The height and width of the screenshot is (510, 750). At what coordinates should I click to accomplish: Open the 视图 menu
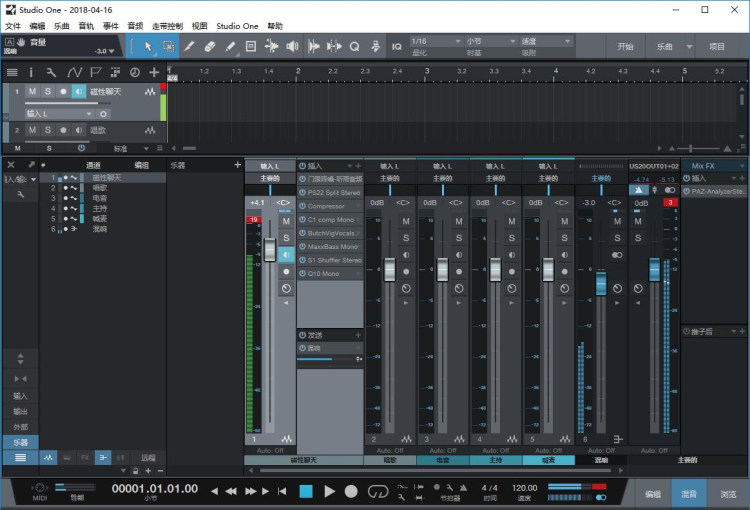coord(199,26)
